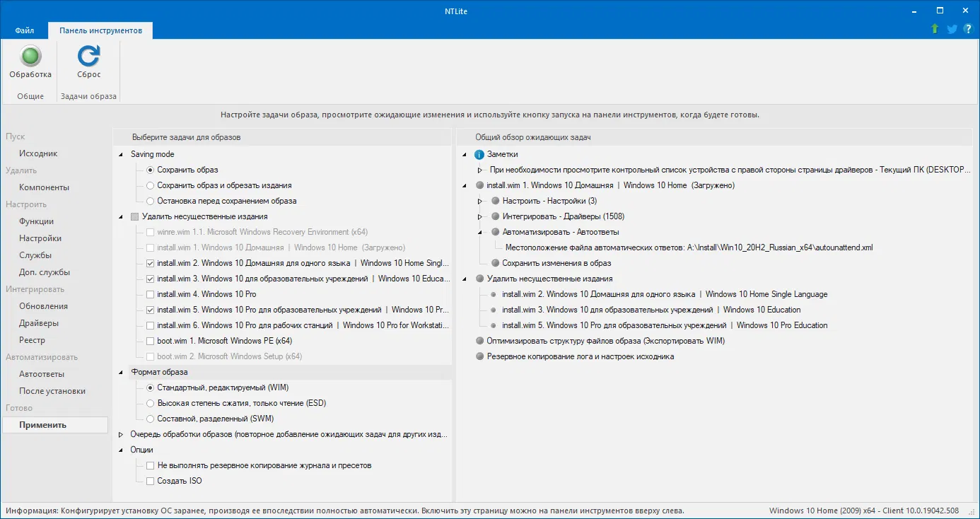Image resolution: width=980 pixels, height=519 pixels.
Task: Check install.wim 6 Pro для рабочих станций box
Action: [x=150, y=325]
